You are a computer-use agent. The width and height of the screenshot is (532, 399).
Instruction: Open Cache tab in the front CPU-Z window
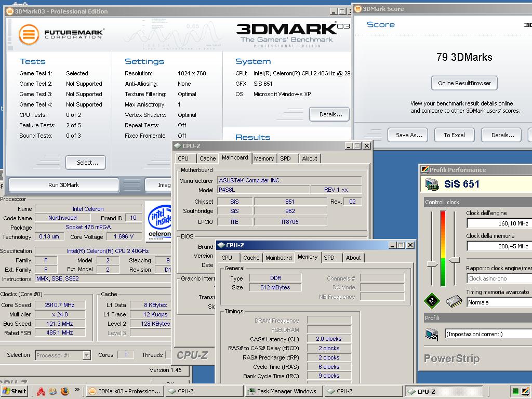(251, 258)
